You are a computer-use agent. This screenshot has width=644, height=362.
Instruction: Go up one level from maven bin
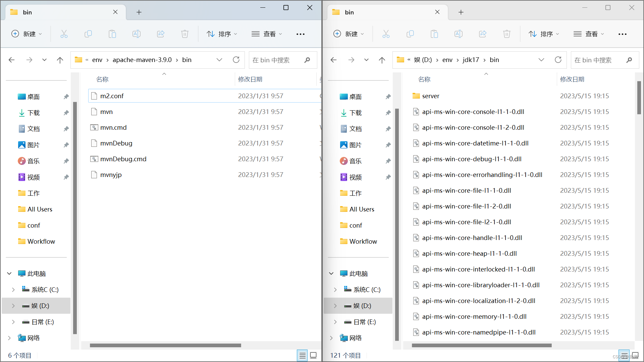pos(60,60)
